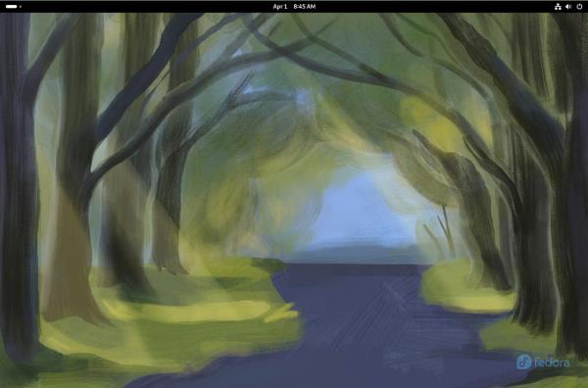Click the Fedora logo watermark emblem
Viewport: 588px width, 388px height.
click(x=524, y=363)
